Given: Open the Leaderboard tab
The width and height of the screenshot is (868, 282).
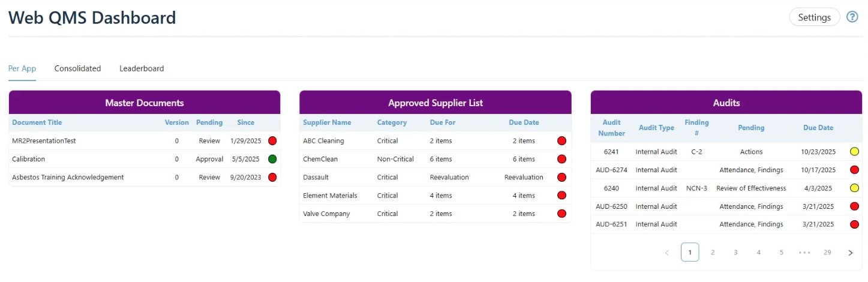Looking at the screenshot, I should [x=142, y=68].
